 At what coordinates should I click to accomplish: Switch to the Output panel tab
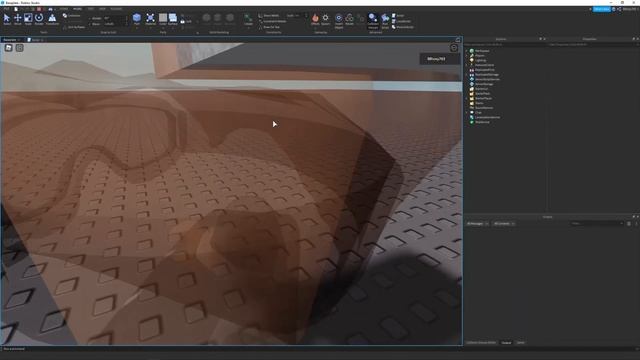[x=506, y=343]
